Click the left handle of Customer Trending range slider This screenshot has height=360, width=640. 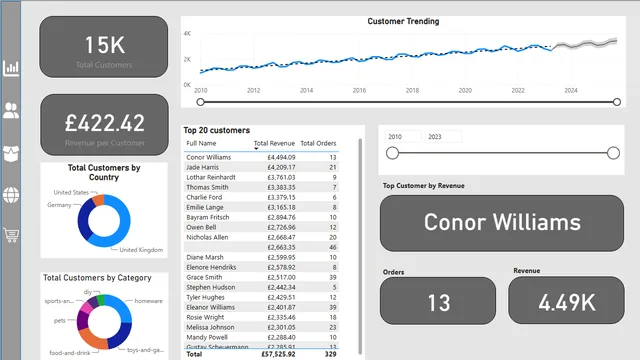200,102
